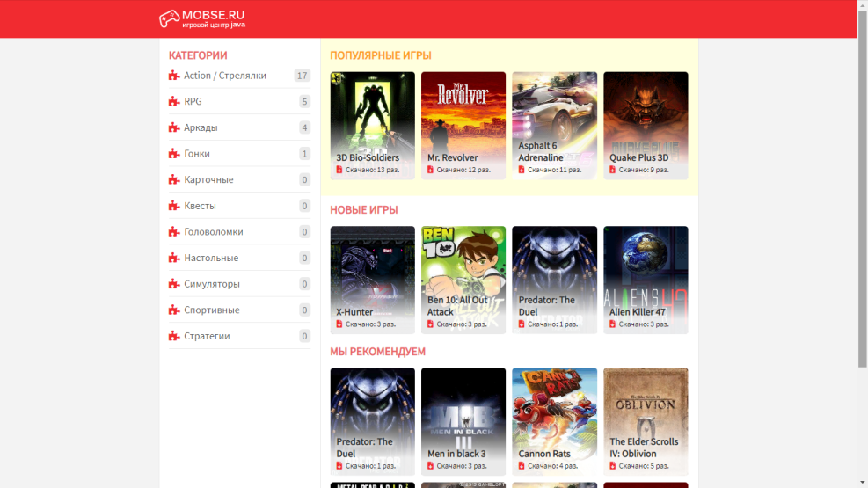Screen dimensions: 868x488
Task: Select the Головоломки category link
Action: 213,232
